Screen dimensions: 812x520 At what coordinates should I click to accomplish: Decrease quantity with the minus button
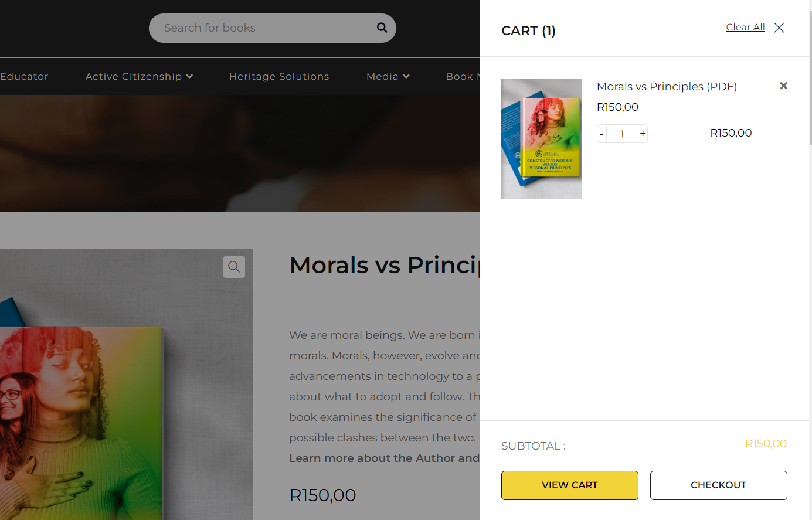coord(602,134)
